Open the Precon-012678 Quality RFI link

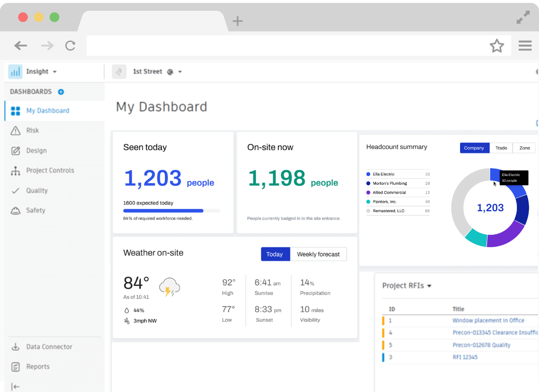pos(481,345)
